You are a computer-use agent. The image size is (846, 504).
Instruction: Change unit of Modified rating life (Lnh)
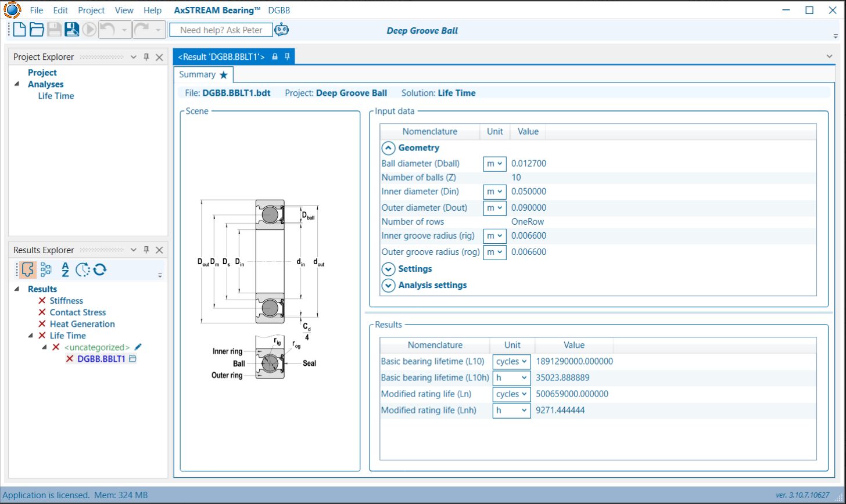click(512, 411)
